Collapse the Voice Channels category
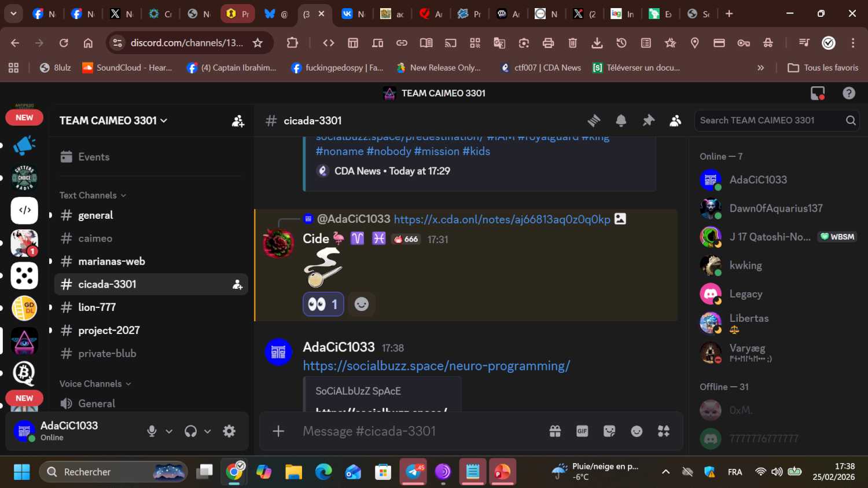The width and height of the screenshot is (868, 488). click(x=95, y=384)
